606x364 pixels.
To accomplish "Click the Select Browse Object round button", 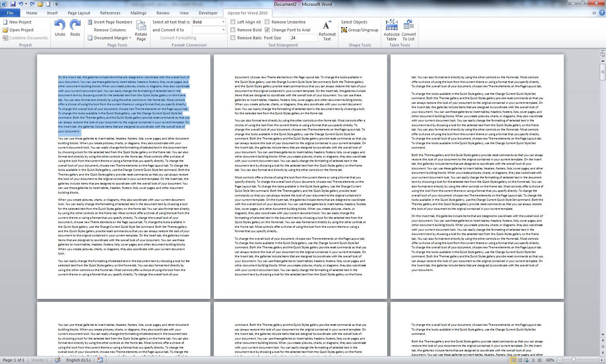I will coord(603,347).
